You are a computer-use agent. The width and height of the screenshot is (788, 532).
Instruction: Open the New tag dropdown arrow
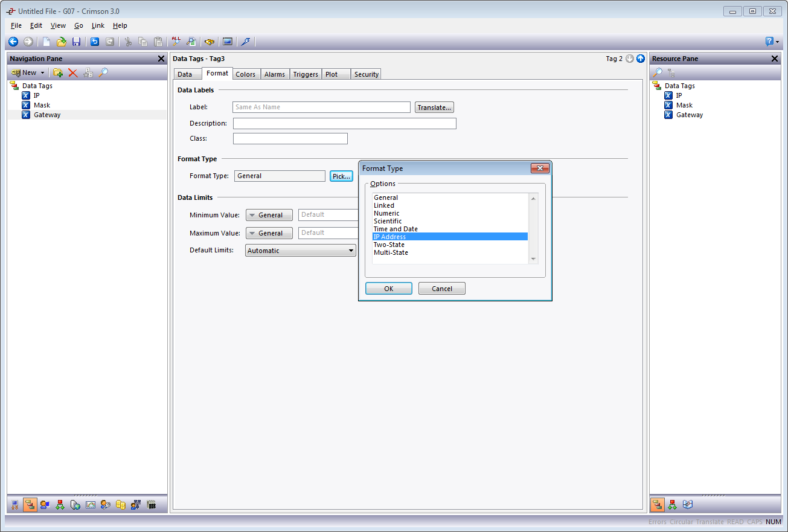pyautogui.click(x=42, y=73)
